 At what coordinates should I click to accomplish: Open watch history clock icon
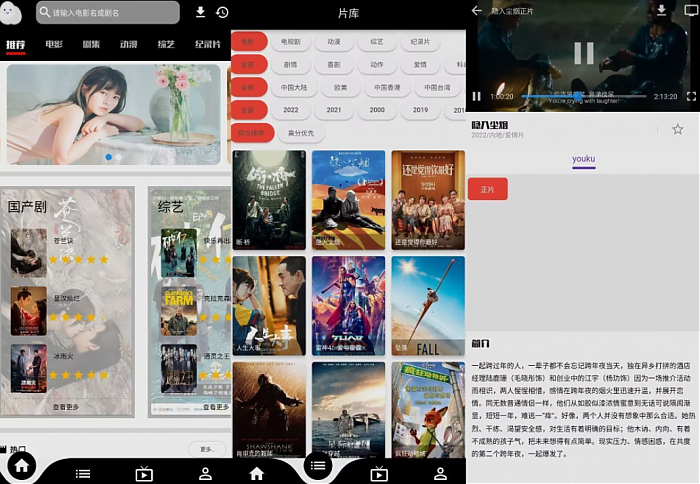pyautogui.click(x=221, y=12)
